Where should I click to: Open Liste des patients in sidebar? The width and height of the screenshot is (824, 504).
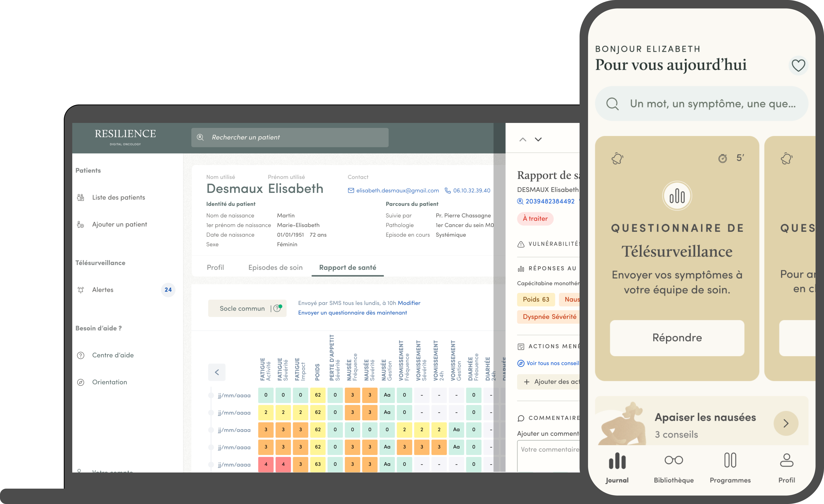[118, 197]
